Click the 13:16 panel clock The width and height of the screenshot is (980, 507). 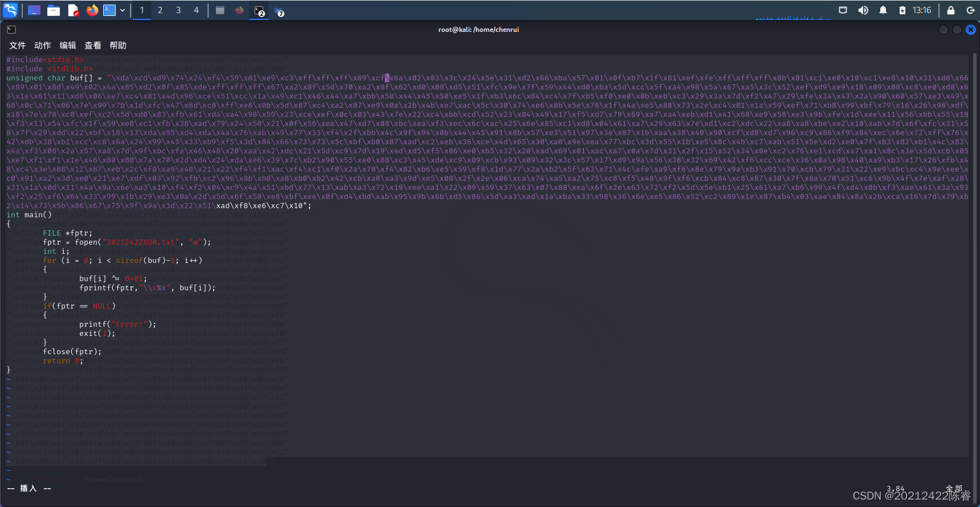pos(922,10)
